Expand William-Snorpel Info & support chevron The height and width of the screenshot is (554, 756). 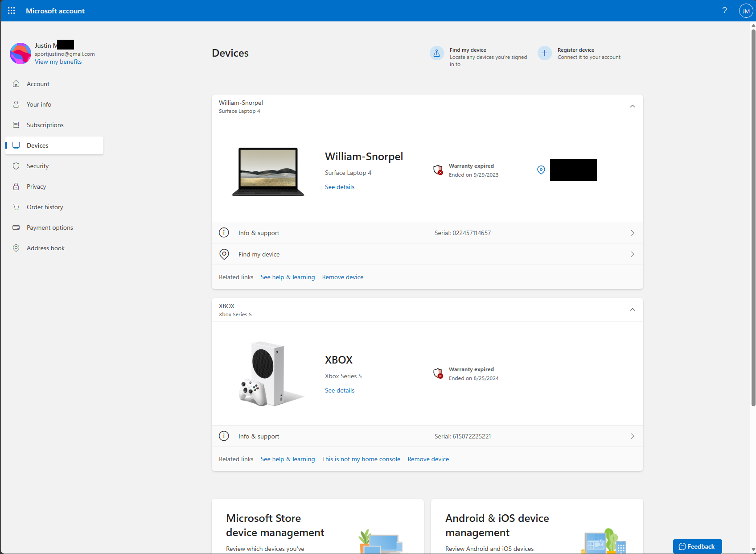pyautogui.click(x=633, y=233)
